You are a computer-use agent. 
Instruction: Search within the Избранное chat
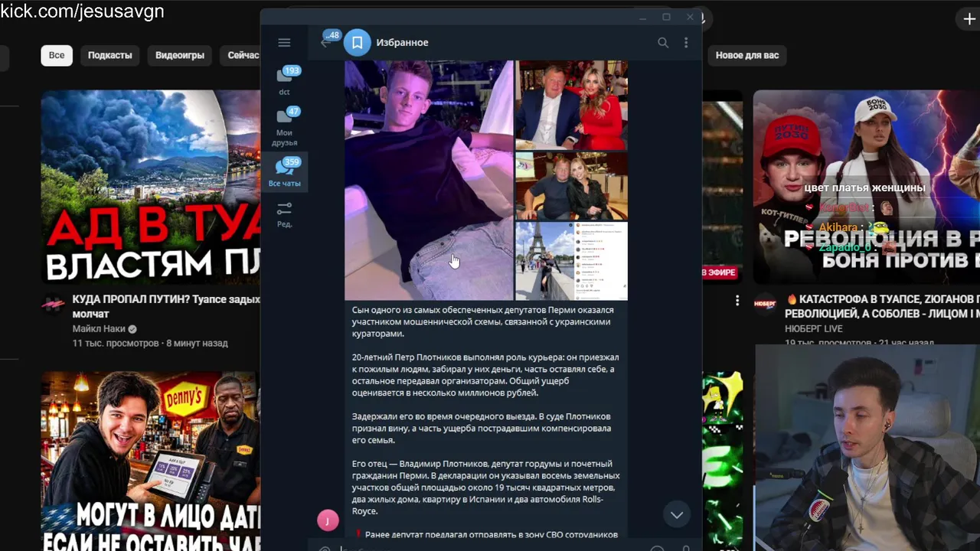[x=663, y=43]
